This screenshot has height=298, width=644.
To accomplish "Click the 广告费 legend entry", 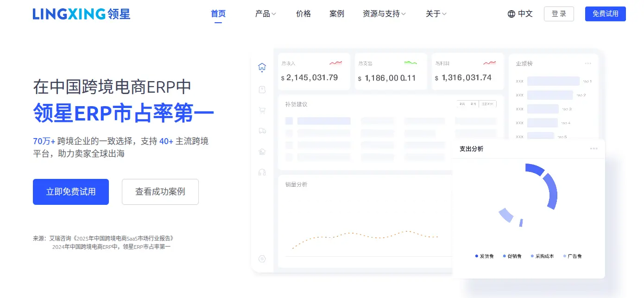I will point(573,256).
